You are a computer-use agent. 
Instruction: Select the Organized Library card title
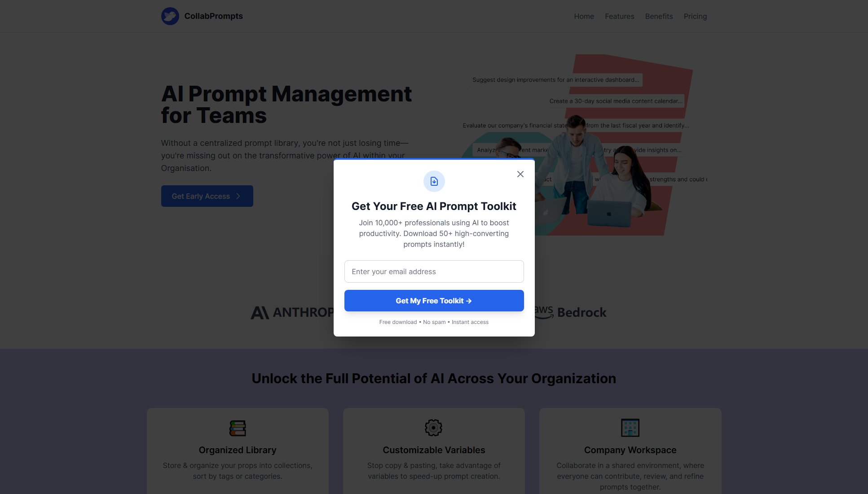click(238, 450)
